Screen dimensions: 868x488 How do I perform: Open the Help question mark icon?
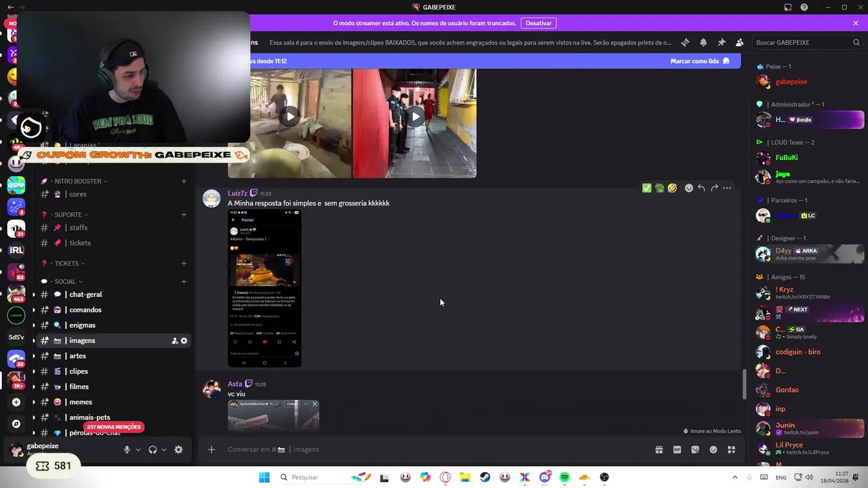pos(804,7)
